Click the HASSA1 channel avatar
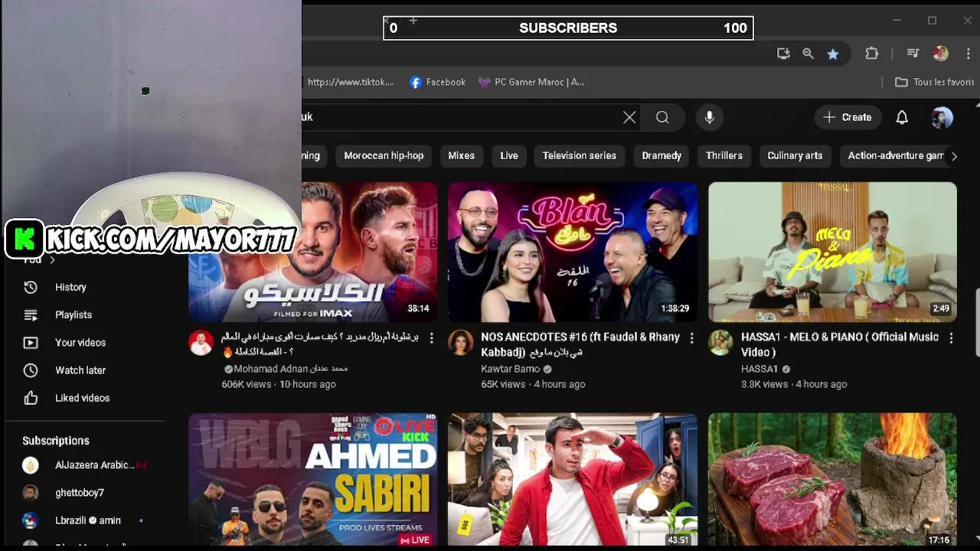 [720, 343]
